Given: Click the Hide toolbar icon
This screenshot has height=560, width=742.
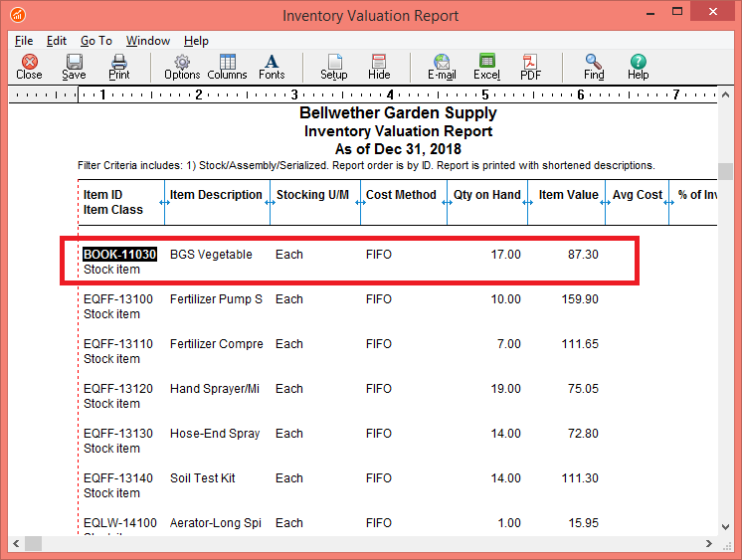Looking at the screenshot, I should pyautogui.click(x=379, y=67).
